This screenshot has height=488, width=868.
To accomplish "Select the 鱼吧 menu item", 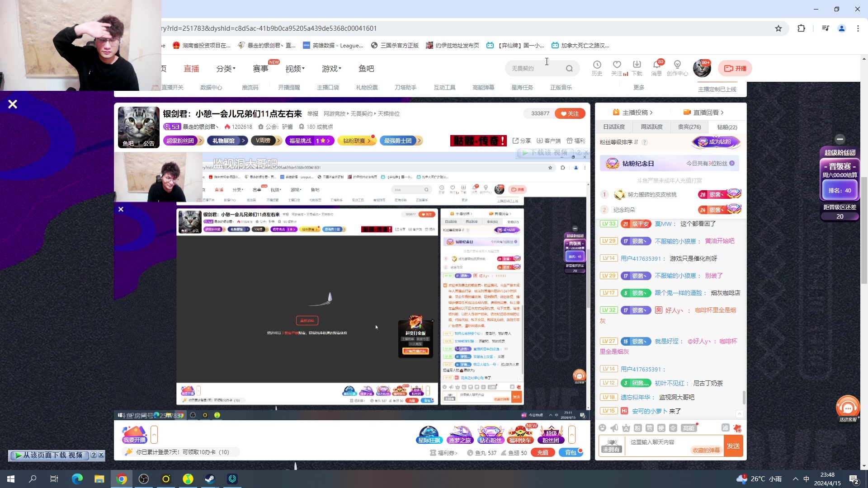I will point(367,68).
